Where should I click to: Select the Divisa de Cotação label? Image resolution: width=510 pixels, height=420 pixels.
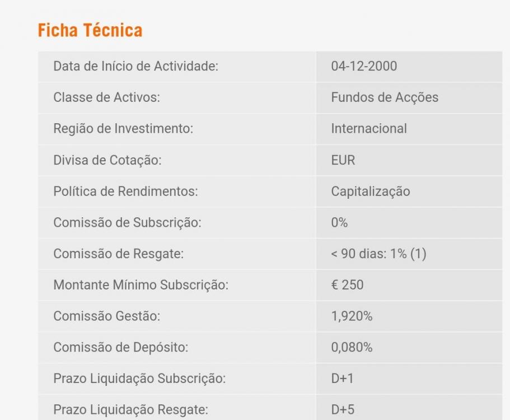(107, 160)
